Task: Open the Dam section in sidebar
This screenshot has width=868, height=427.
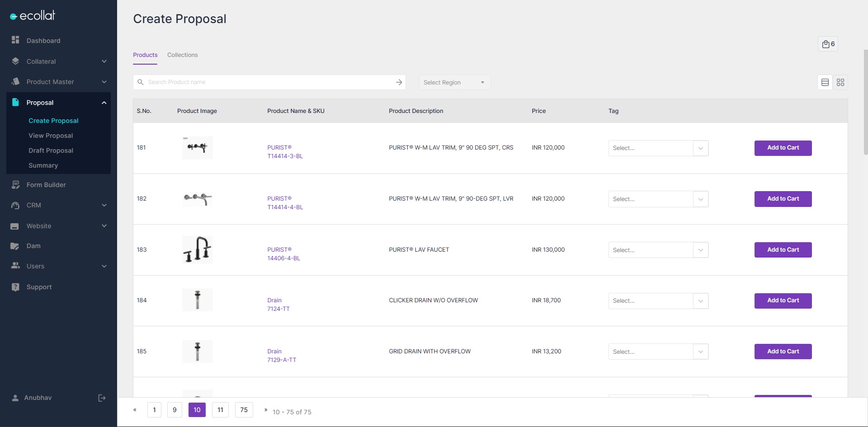Action: [x=33, y=246]
